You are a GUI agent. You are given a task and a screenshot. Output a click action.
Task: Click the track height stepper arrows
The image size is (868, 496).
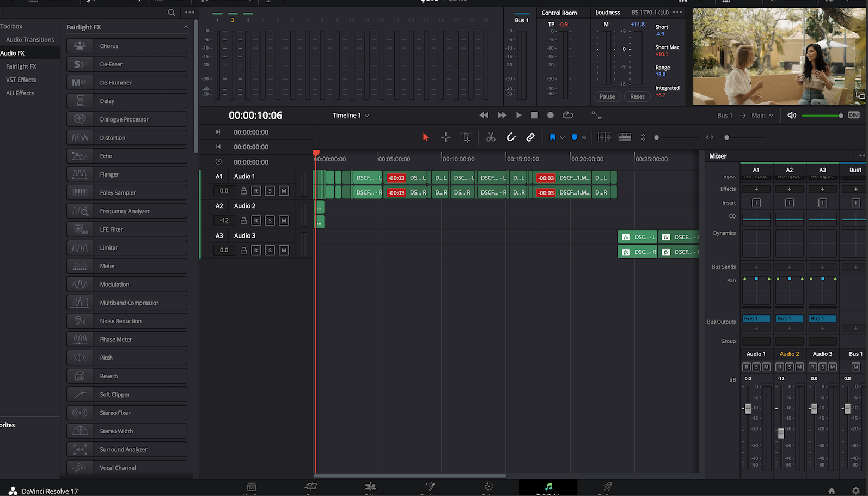click(643, 137)
